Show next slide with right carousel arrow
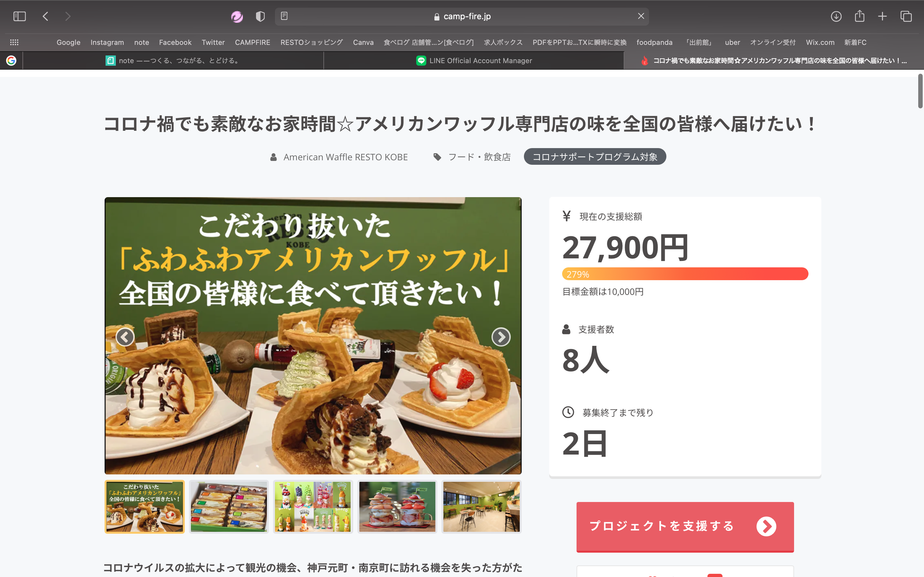The width and height of the screenshot is (924, 577). click(x=501, y=337)
